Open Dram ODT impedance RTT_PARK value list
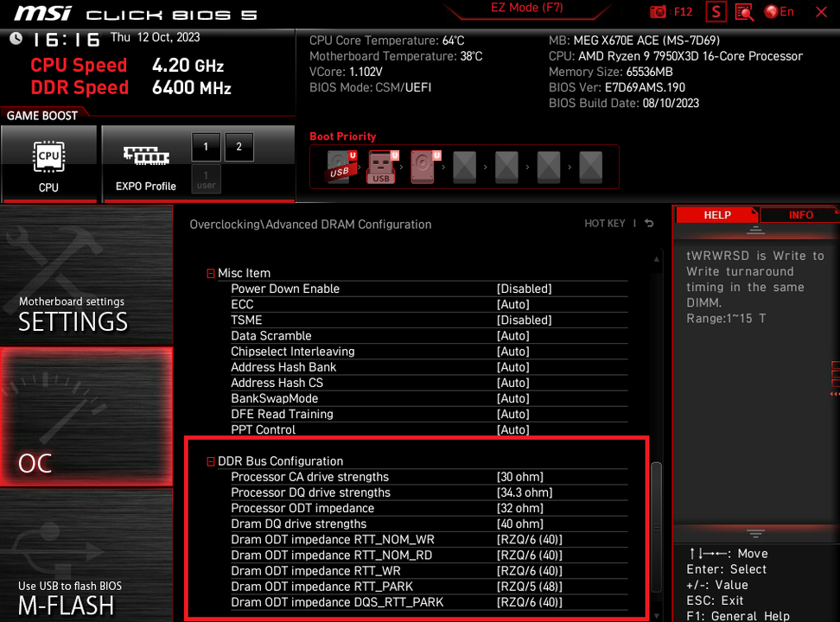This screenshot has height=622, width=840. [x=529, y=587]
